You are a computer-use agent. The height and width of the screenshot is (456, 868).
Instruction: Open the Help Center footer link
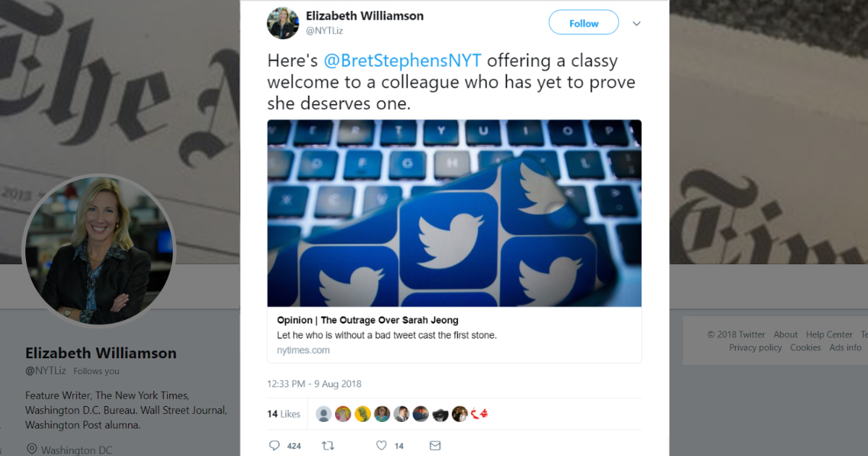coord(829,334)
